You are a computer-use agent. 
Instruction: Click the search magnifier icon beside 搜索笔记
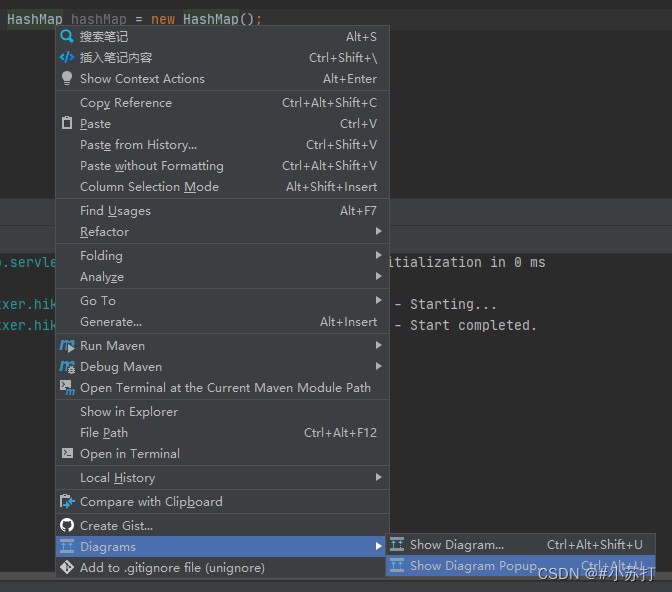click(67, 36)
